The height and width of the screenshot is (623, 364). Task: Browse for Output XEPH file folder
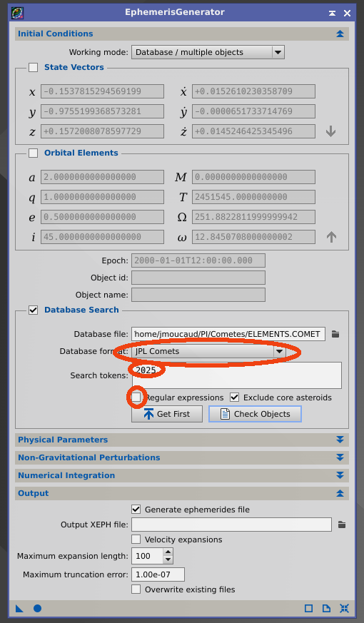[x=342, y=525]
